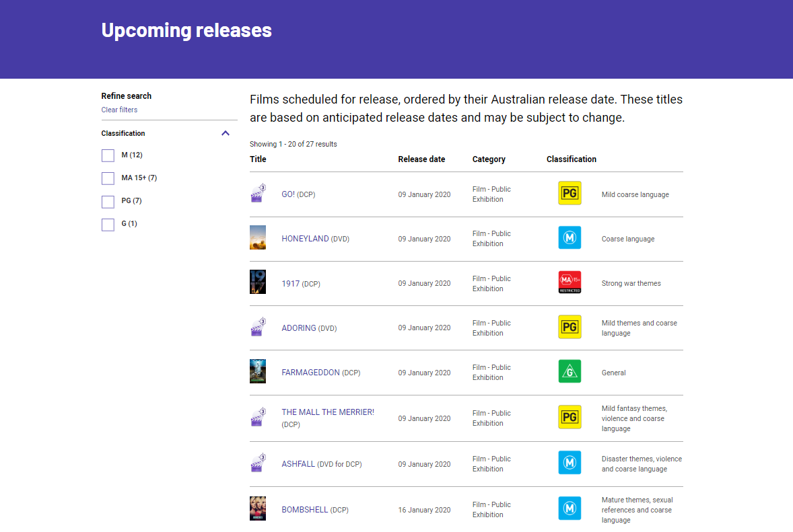Click the PG rating icon for GO!
The height and width of the screenshot is (532, 793).
[570, 193]
